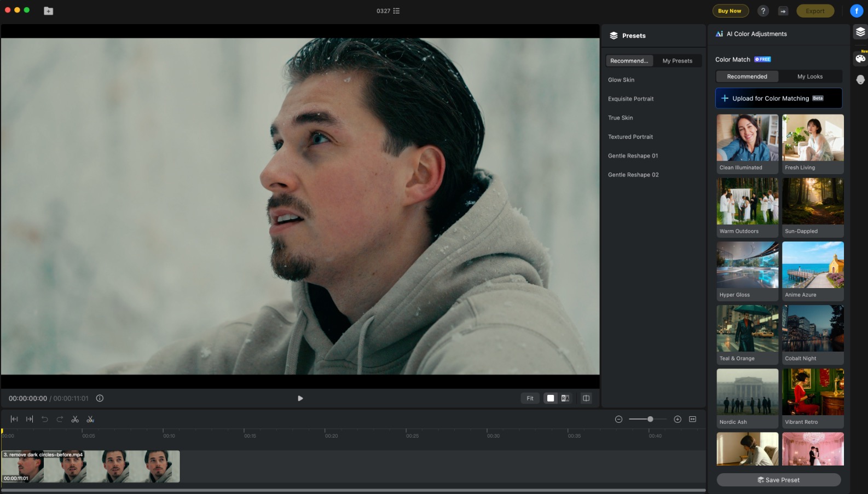Click the help question mark icon
The width and height of the screenshot is (868, 494).
point(763,11)
